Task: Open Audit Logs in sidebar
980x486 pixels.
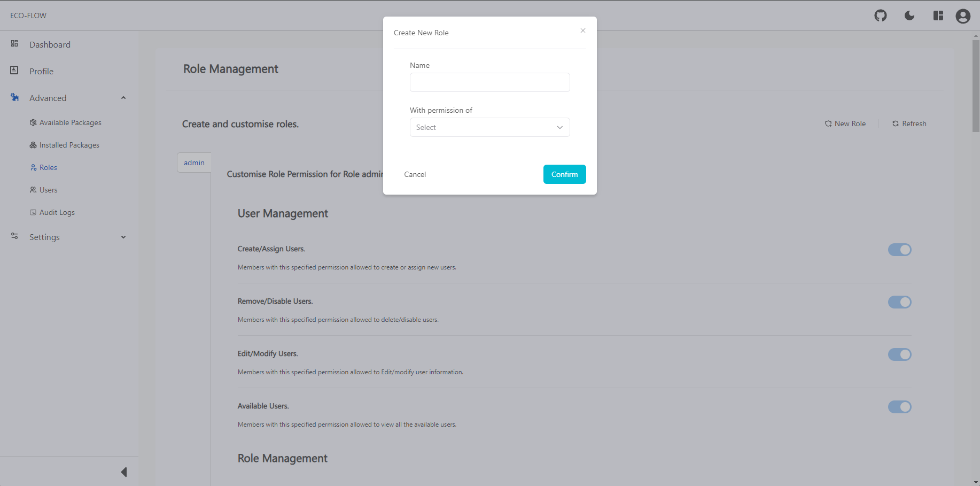Action: pyautogui.click(x=57, y=212)
